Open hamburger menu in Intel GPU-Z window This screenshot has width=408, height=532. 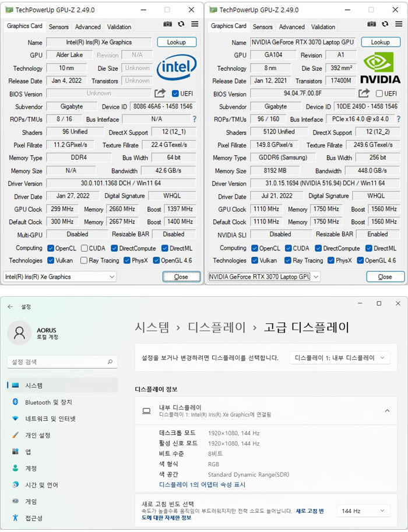pyautogui.click(x=195, y=24)
